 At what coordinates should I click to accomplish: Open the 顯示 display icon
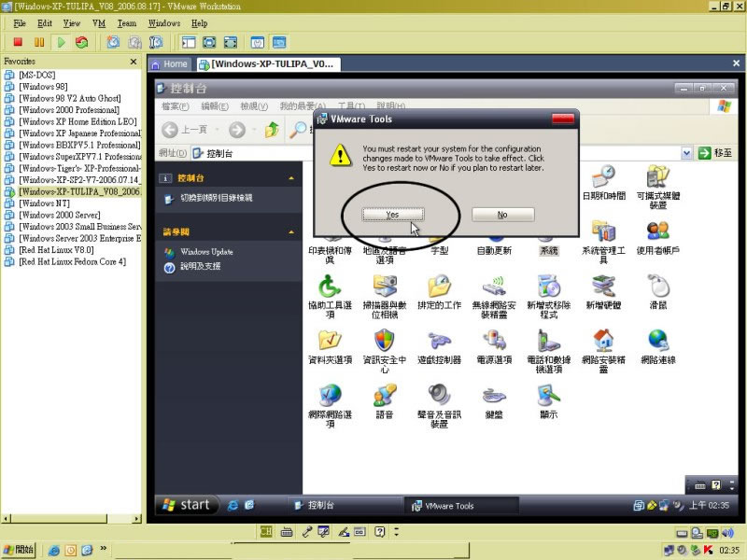(x=548, y=401)
